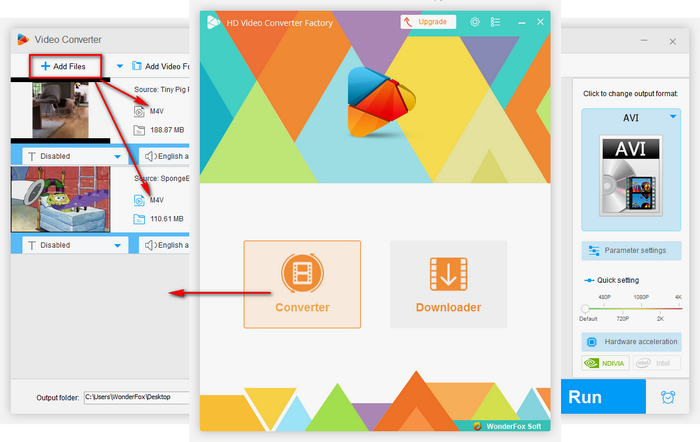Click the HD Video Converter Factory logo icon
700x442 pixels.
coord(213,22)
